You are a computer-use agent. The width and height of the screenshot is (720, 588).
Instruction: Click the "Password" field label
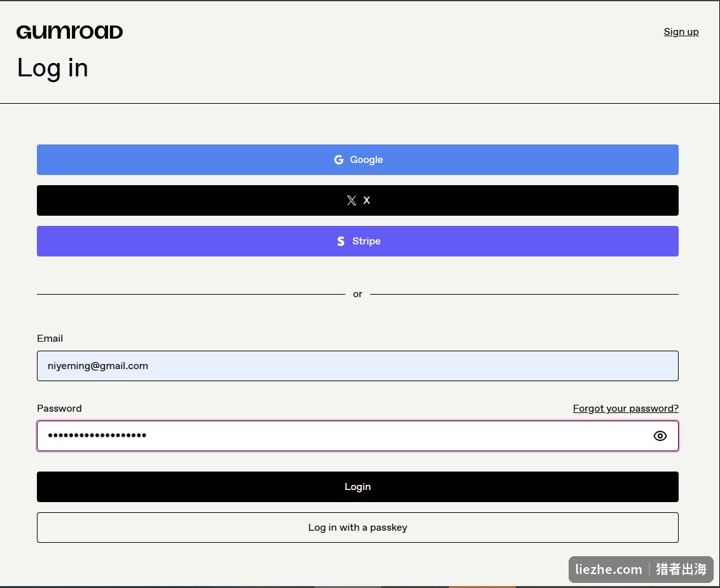[59, 409]
